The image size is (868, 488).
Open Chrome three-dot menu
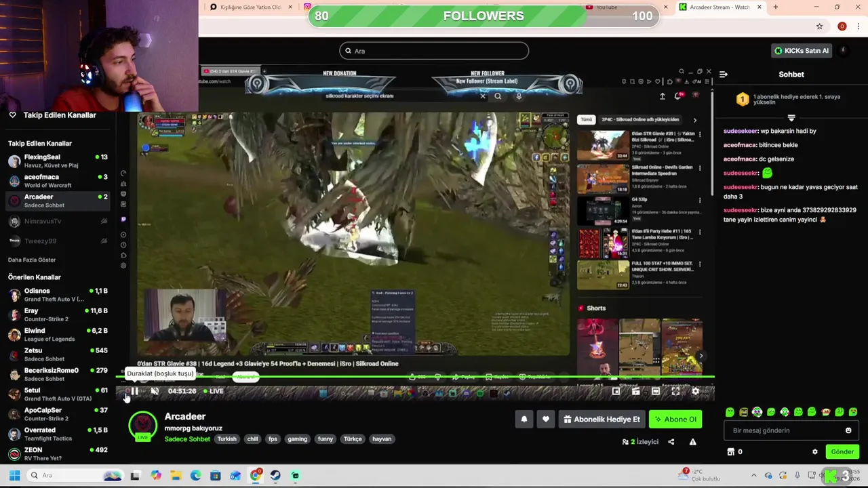(858, 26)
